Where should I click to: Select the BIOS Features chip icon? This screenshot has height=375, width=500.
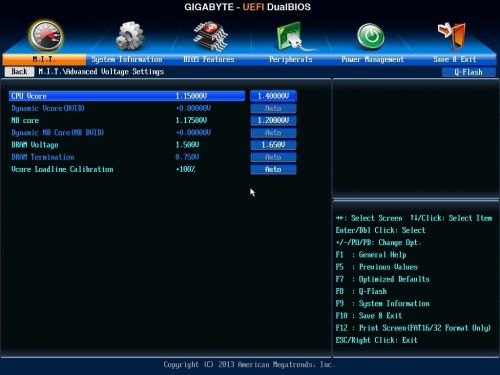tap(211, 36)
